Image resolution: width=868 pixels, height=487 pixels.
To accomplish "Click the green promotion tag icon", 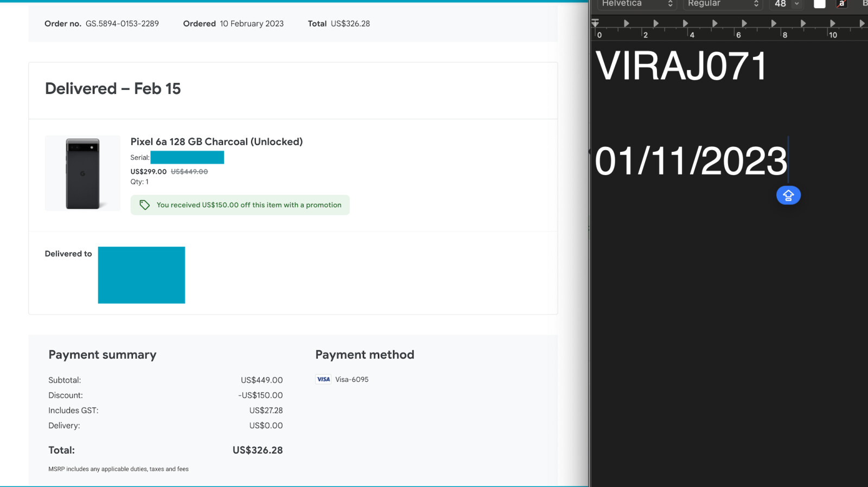I will (144, 205).
